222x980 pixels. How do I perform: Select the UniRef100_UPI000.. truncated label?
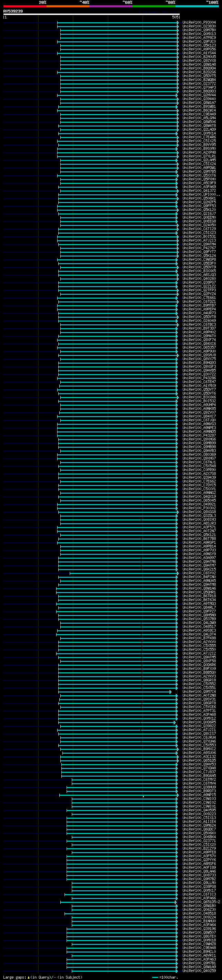[201, 194]
